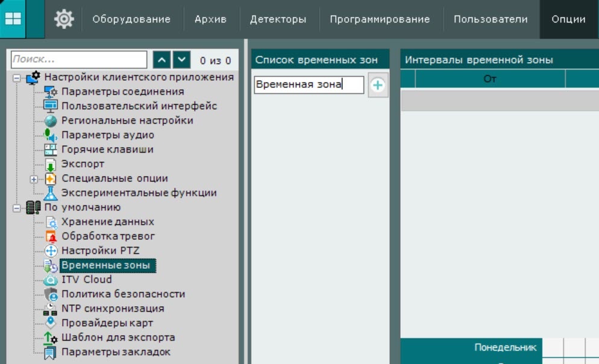Focus the Поиск search field

point(78,60)
